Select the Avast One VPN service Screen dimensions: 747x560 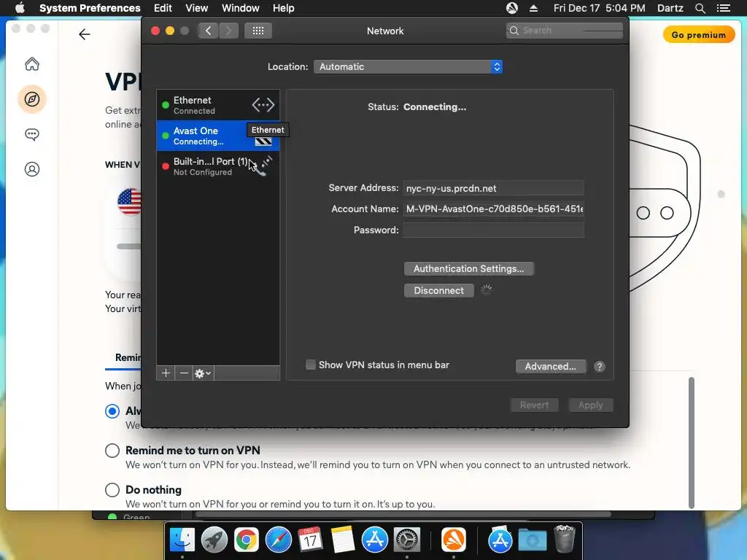pos(218,135)
